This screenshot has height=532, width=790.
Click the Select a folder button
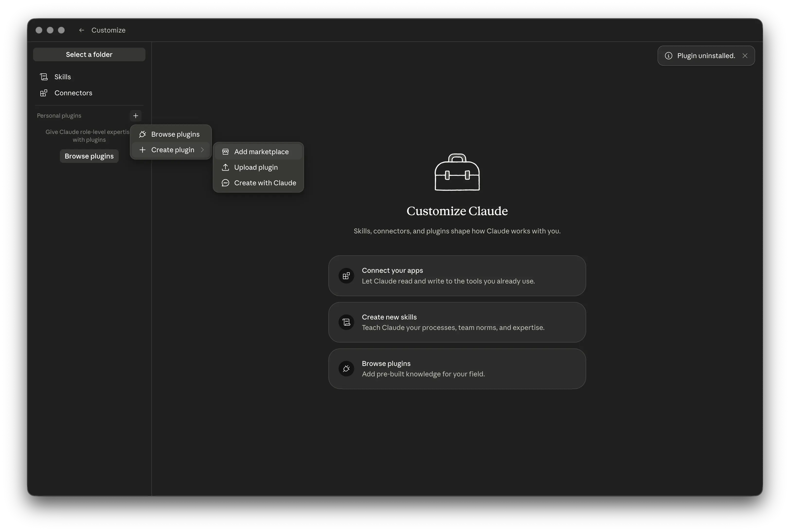click(89, 55)
